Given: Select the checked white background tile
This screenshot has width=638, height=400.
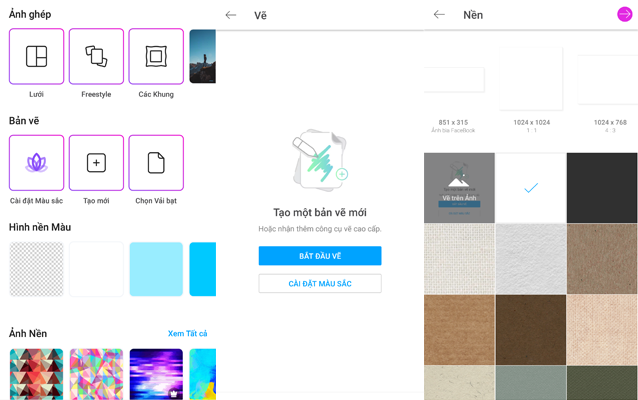Looking at the screenshot, I should (x=531, y=188).
